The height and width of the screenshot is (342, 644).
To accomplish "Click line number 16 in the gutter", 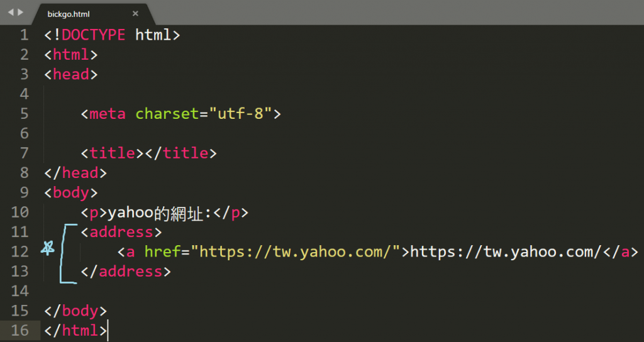I will coord(19,331).
